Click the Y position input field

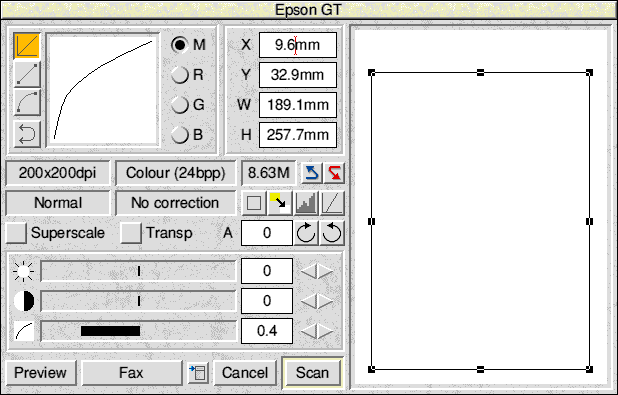click(x=298, y=75)
